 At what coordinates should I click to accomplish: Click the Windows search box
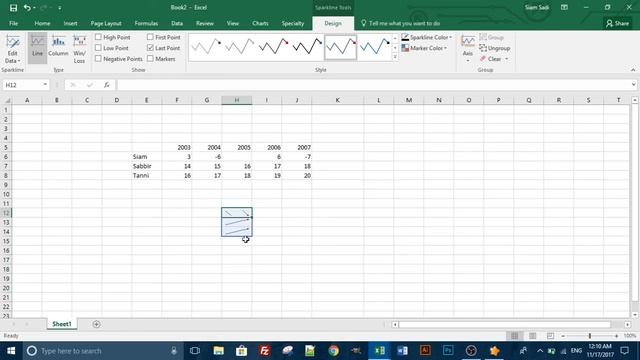click(x=102, y=351)
